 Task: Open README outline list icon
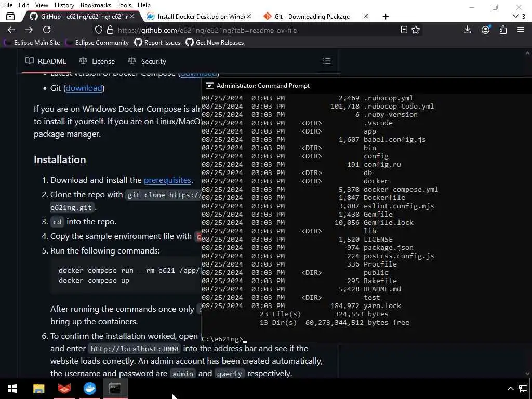[x=326, y=61]
